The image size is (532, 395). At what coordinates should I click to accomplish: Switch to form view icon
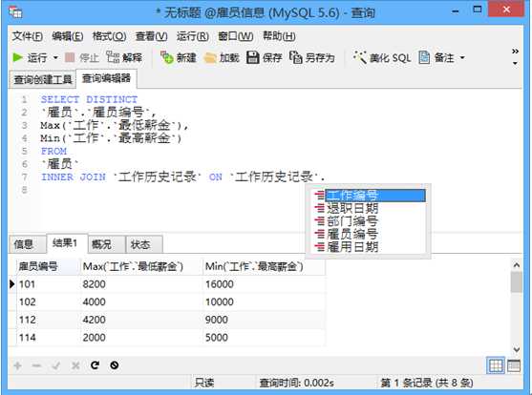click(514, 365)
